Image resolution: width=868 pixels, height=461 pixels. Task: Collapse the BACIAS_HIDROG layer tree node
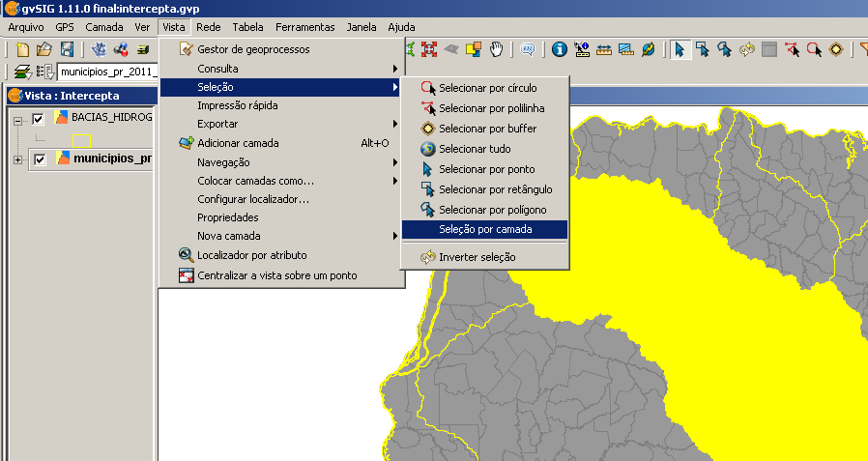(18, 120)
